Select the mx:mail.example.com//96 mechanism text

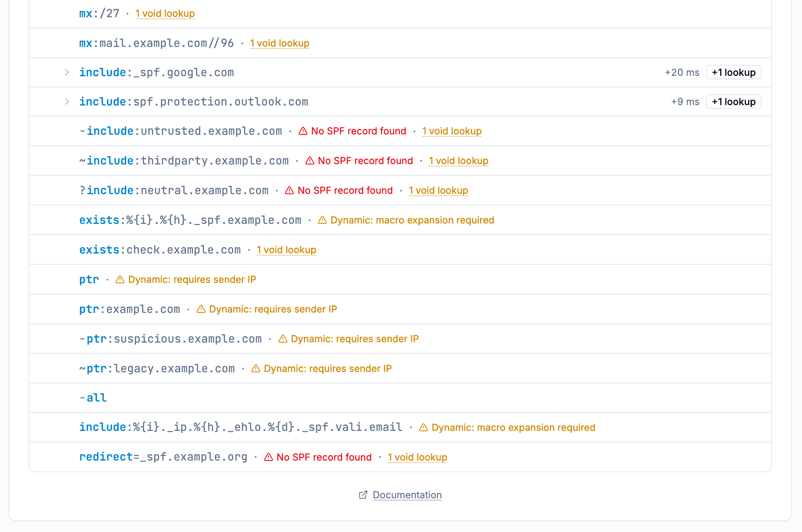(157, 43)
